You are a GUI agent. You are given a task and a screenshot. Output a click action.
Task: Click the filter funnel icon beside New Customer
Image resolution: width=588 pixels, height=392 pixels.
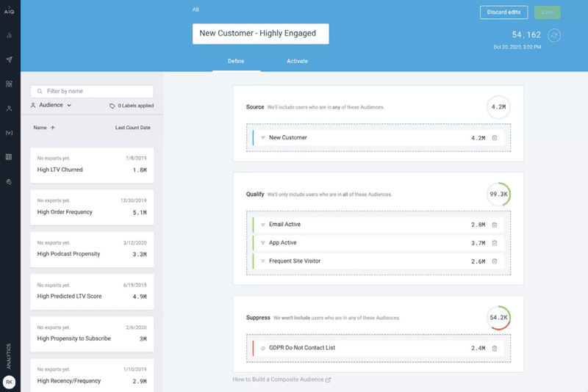pos(263,138)
